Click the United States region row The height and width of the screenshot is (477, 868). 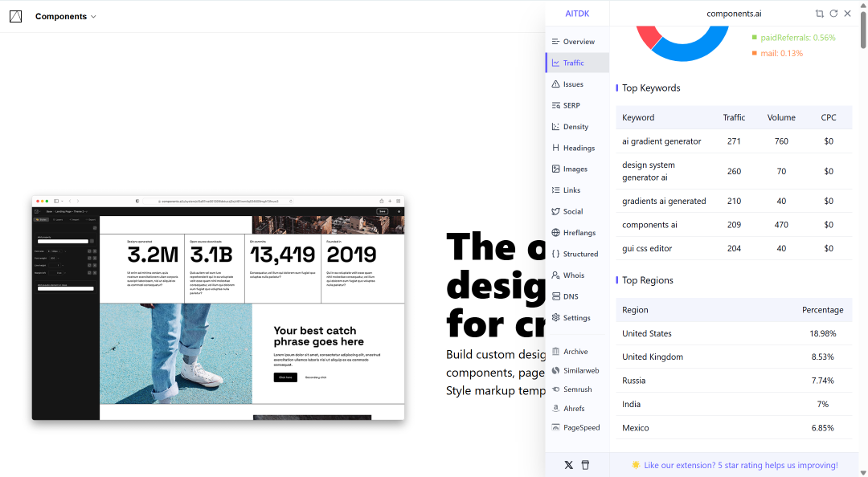click(734, 334)
